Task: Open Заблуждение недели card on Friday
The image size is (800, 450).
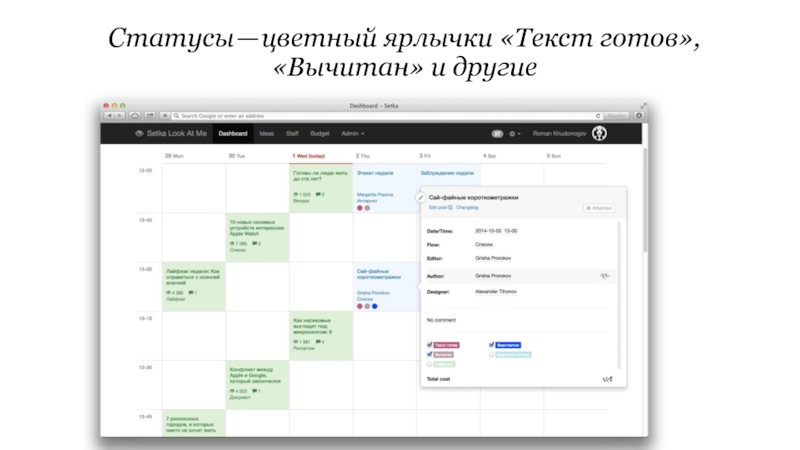Action: coord(447,173)
